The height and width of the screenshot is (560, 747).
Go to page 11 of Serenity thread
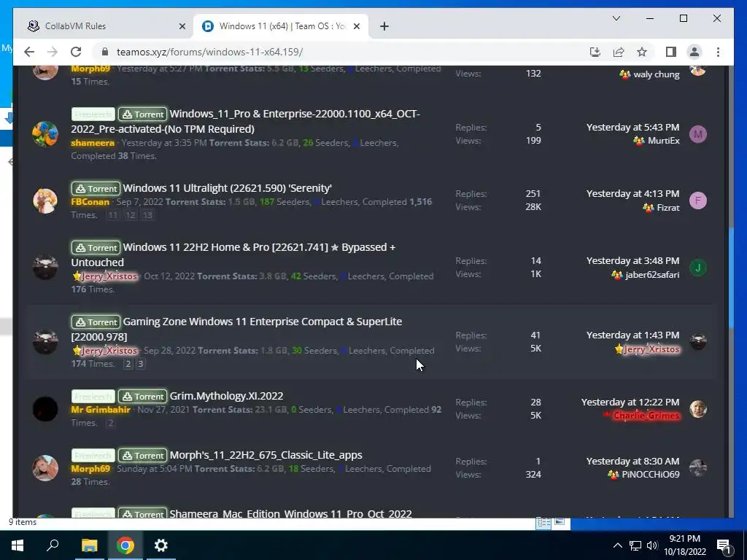pos(113,215)
